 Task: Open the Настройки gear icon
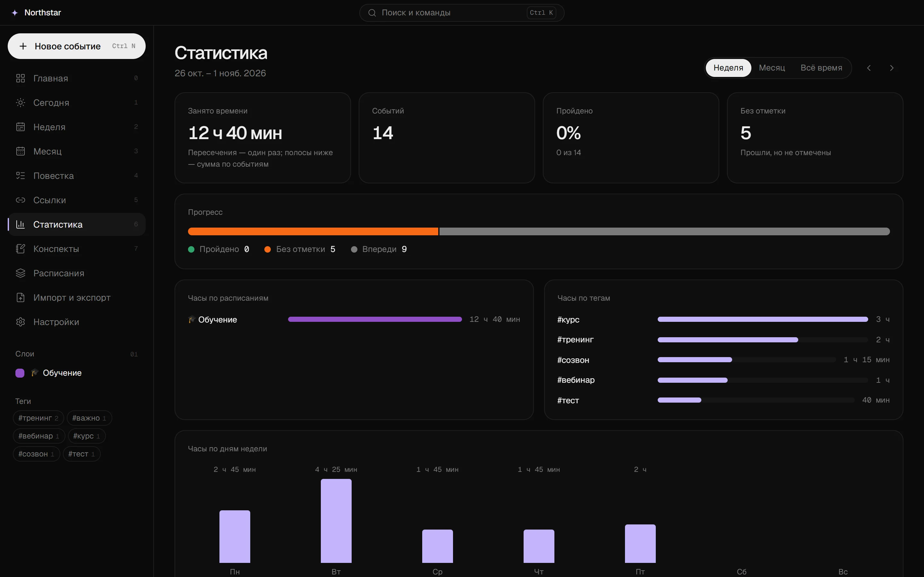(20, 322)
